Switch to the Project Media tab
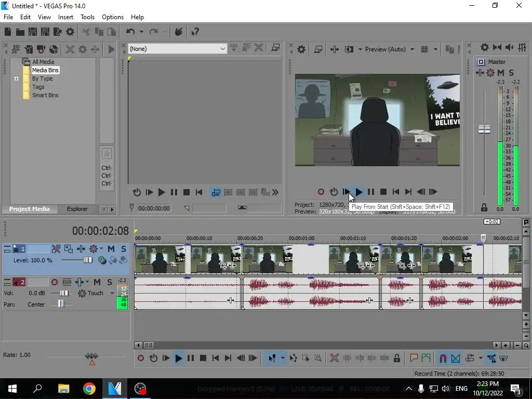Image resolution: width=532 pixels, height=399 pixels. (30, 209)
